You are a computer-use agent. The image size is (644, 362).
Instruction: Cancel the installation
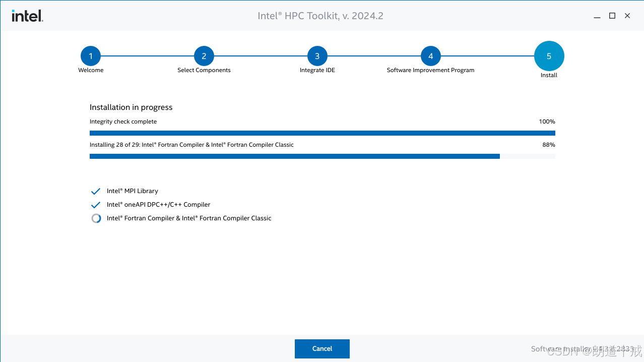322,348
